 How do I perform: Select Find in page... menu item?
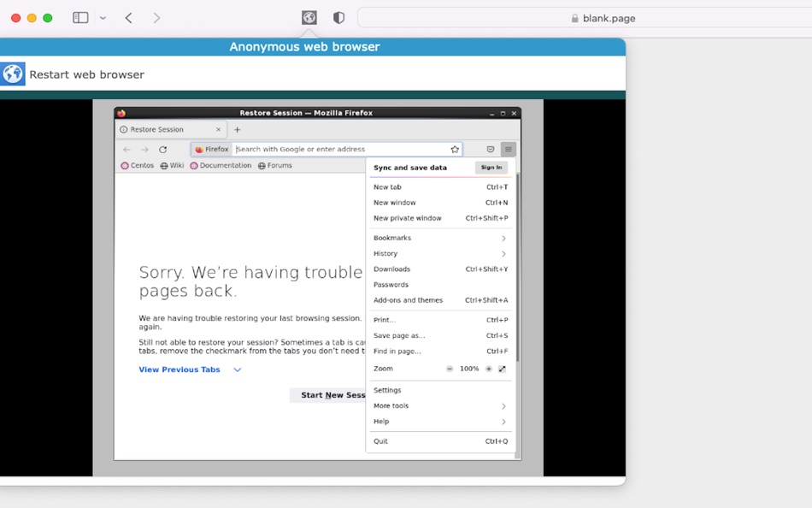(x=441, y=351)
